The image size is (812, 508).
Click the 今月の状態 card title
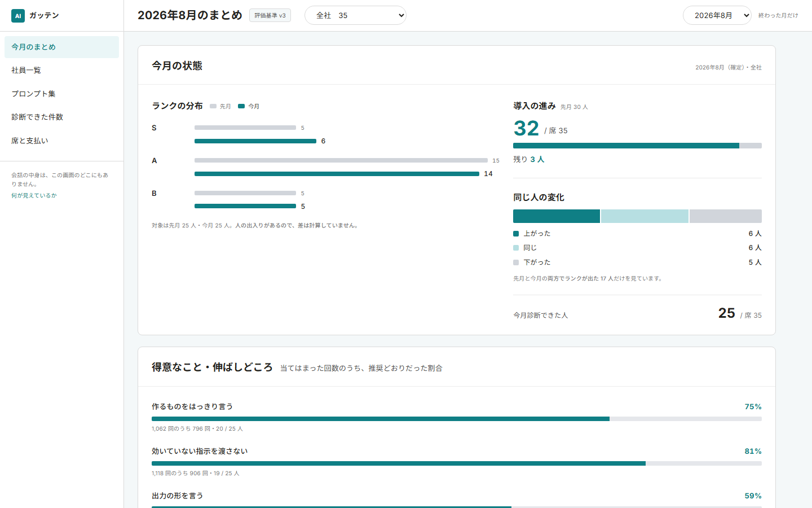[x=177, y=65]
